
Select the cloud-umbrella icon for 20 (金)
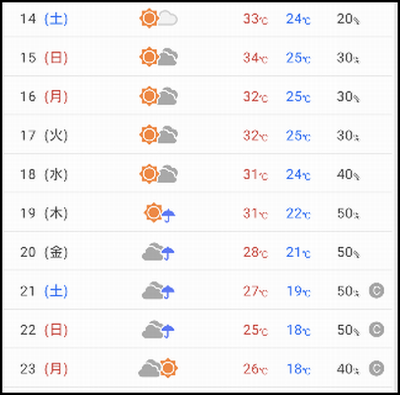[x=158, y=252]
